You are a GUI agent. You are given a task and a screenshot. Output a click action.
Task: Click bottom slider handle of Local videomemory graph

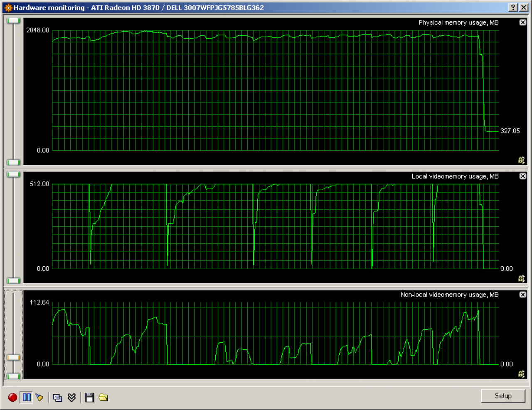[x=14, y=280]
